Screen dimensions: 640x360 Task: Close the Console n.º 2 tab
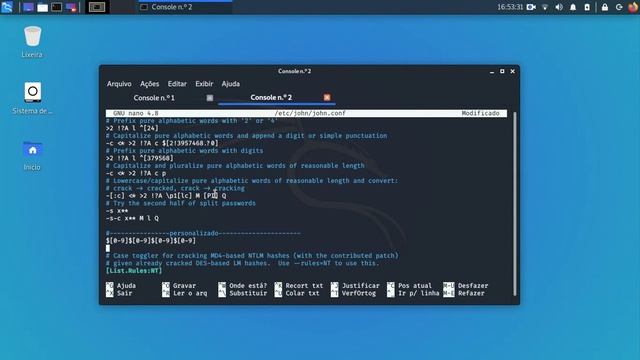tap(327, 97)
